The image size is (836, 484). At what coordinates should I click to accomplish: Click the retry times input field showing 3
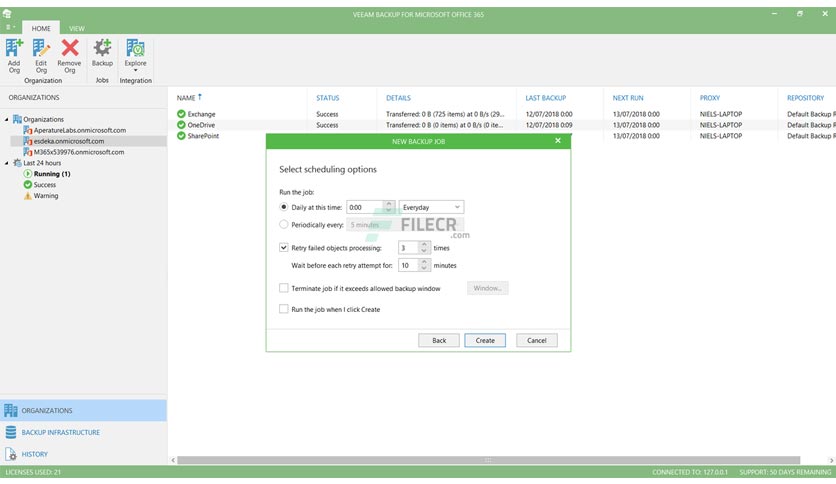pyautogui.click(x=408, y=247)
